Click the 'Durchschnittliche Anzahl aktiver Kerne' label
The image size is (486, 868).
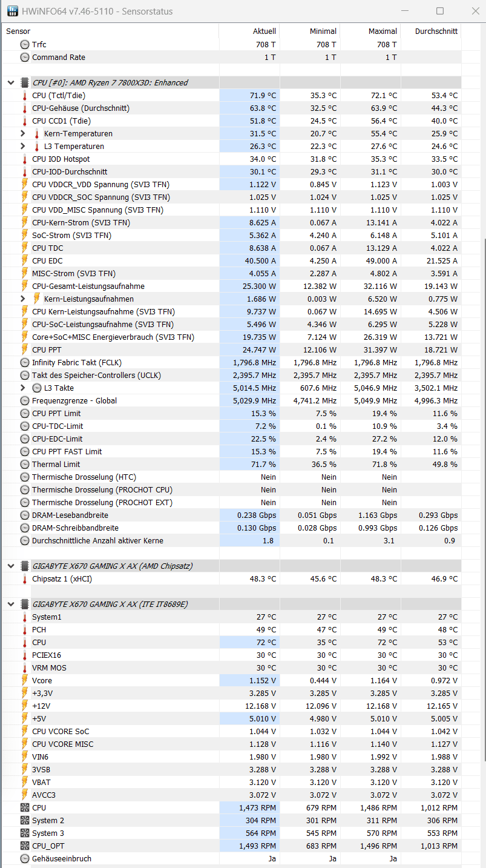pos(97,540)
